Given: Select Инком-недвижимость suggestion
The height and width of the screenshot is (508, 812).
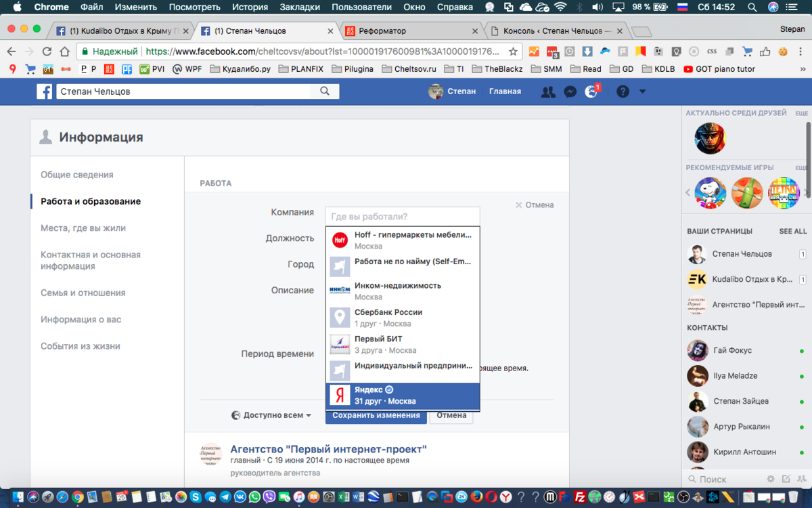Looking at the screenshot, I should [x=403, y=291].
